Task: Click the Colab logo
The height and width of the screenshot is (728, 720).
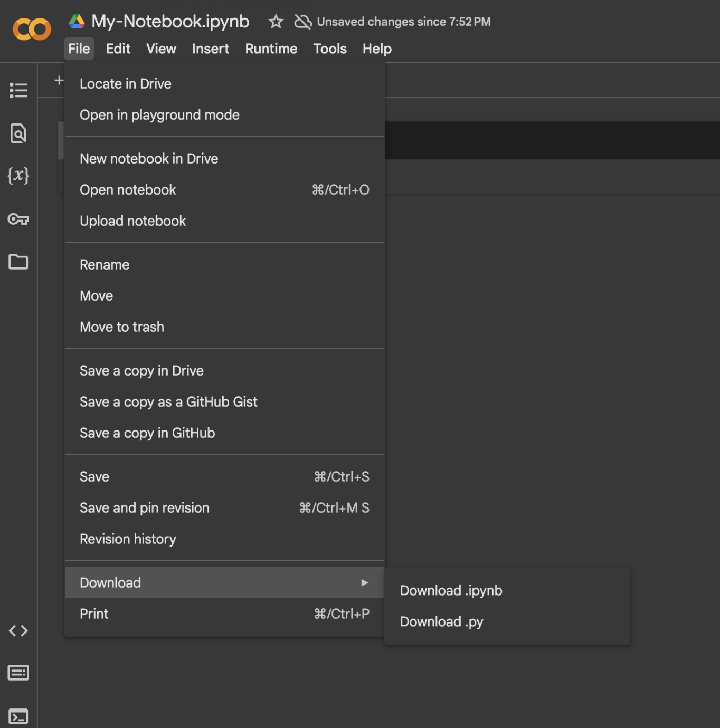Action: pyautogui.click(x=32, y=29)
